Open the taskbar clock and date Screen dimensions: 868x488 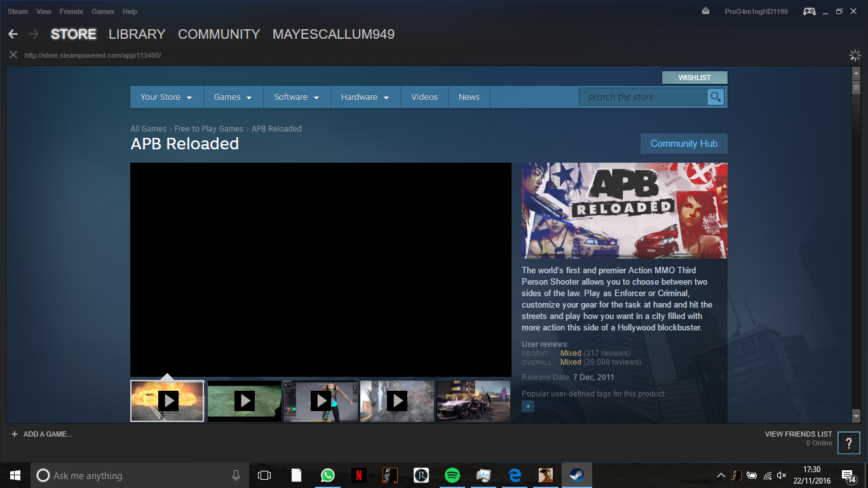811,475
